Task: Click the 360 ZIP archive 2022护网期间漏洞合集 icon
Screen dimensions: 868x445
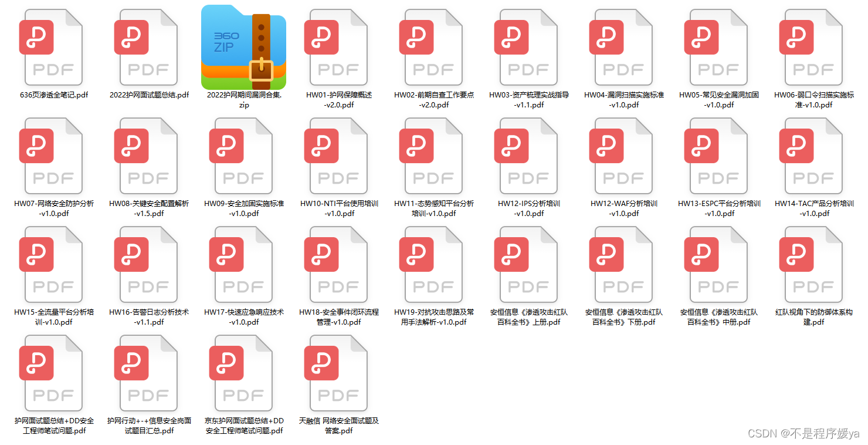Action: (x=243, y=47)
